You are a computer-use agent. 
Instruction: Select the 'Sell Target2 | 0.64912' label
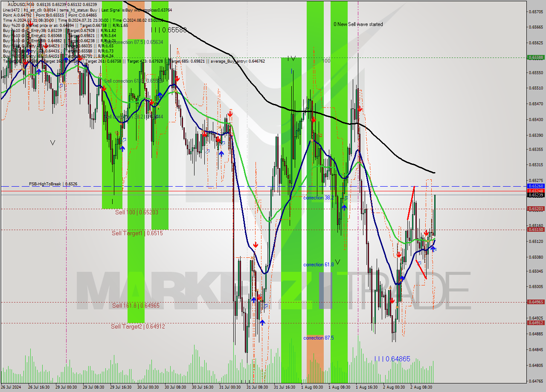point(138,326)
